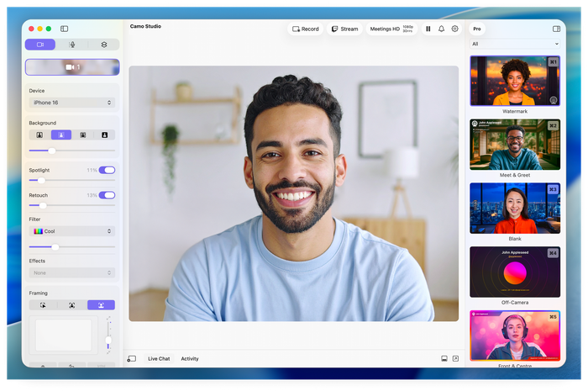
Task: Click the cast display icon at bottom left
Action: pyautogui.click(x=132, y=359)
